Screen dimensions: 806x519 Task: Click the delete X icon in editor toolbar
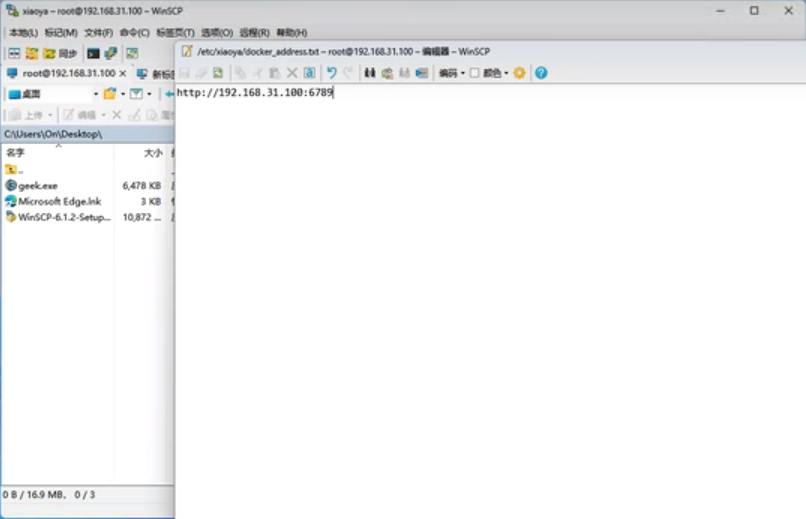click(x=293, y=73)
